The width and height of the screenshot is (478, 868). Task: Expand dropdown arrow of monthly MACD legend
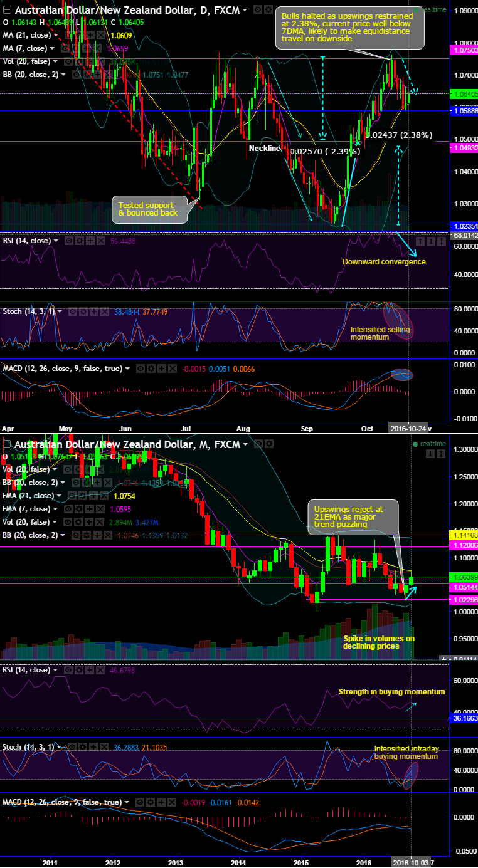click(x=127, y=802)
